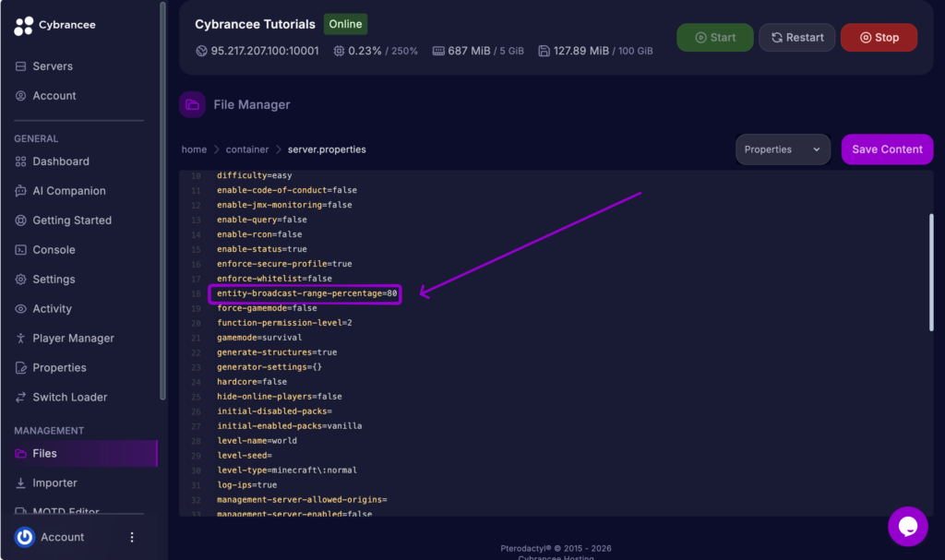Click the line hide-online-players=false
The height and width of the screenshot is (560, 945).
click(280, 397)
